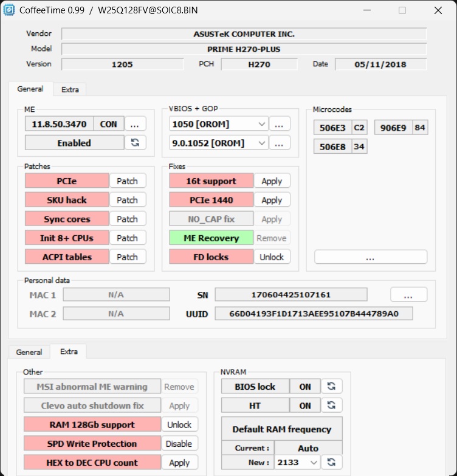Screen dimensions: 457x476
Task: Open ME firmware browse button (…)
Action: (135, 124)
